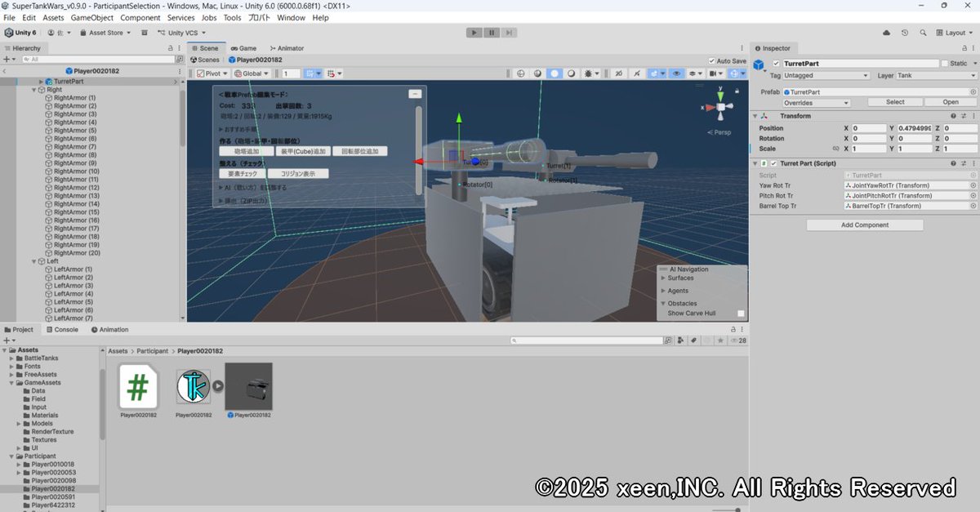The image size is (980, 512).
Task: Select the Player0020182 prefab thumbnail in the Project browser
Action: coord(249,388)
